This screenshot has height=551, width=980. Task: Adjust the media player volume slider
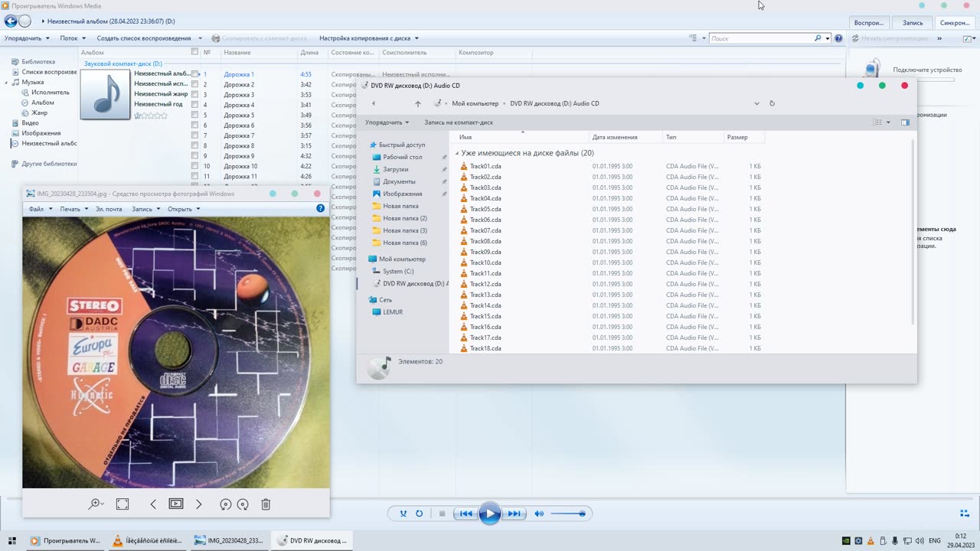pos(568,514)
